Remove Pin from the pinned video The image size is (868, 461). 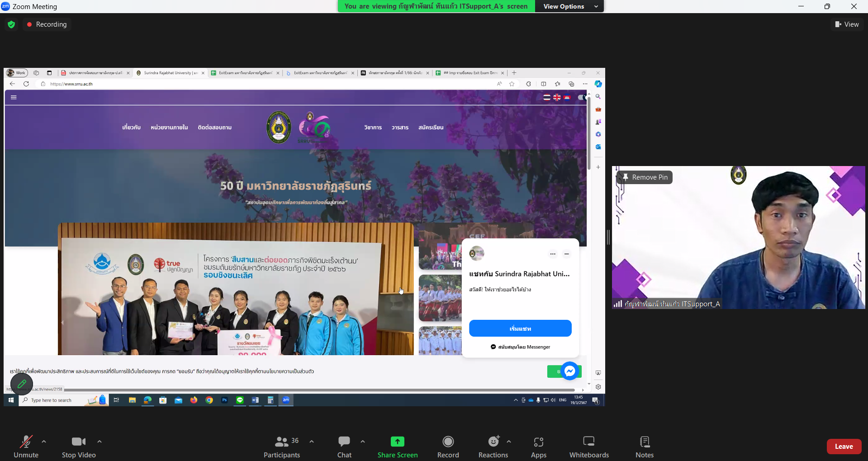645,177
